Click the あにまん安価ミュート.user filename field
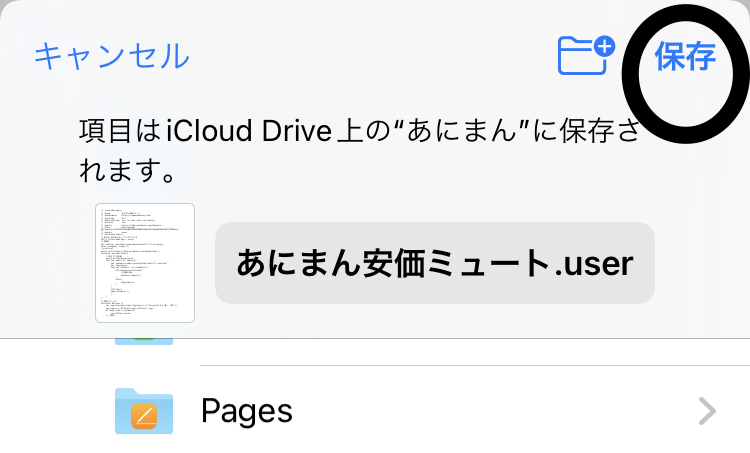 pyautogui.click(x=435, y=263)
